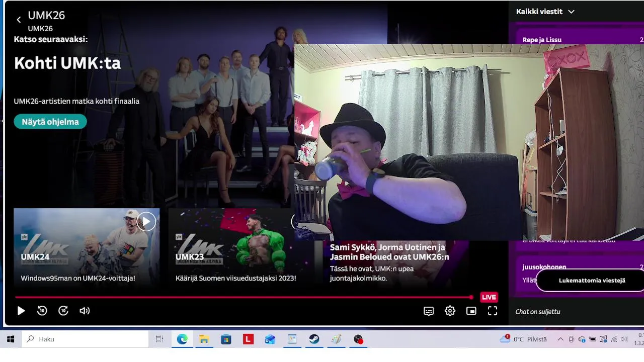Jump to LIVE position
Screen dimensions: 644x362
489,297
